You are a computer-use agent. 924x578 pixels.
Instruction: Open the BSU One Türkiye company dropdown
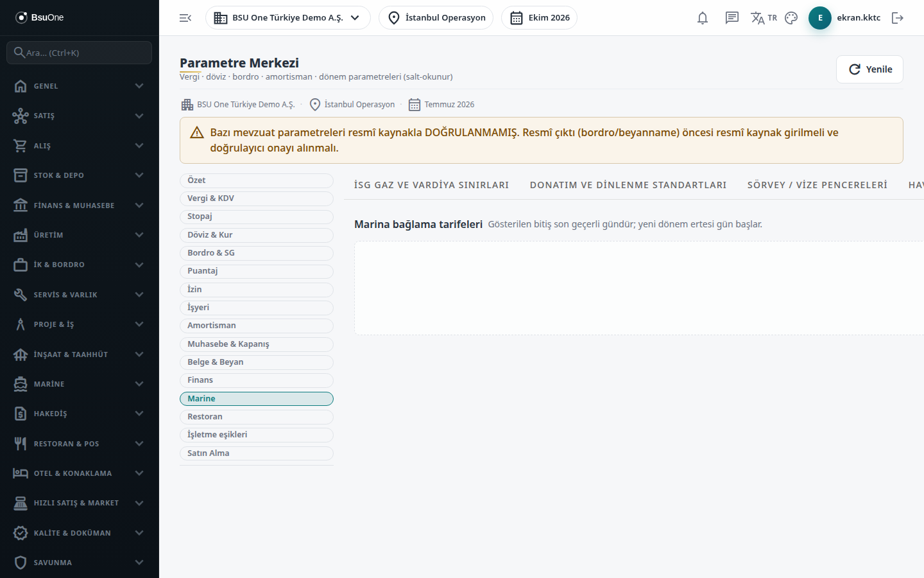click(x=288, y=18)
